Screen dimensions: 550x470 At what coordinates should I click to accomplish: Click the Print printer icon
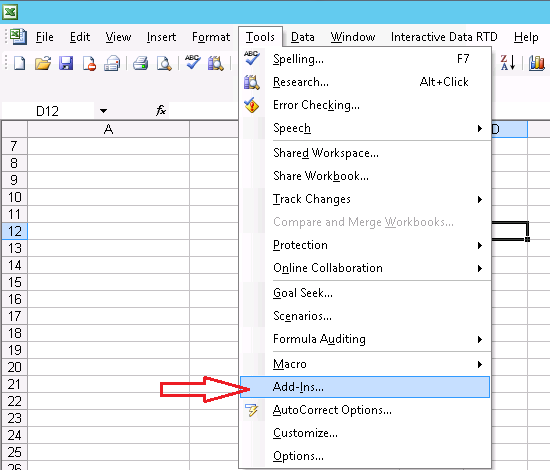[141, 63]
